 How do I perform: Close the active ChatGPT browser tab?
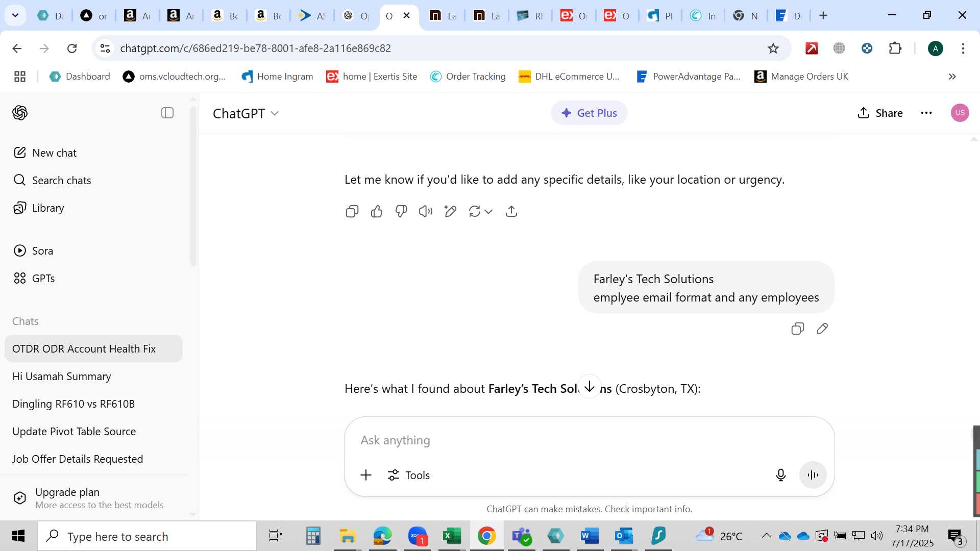[x=407, y=15]
